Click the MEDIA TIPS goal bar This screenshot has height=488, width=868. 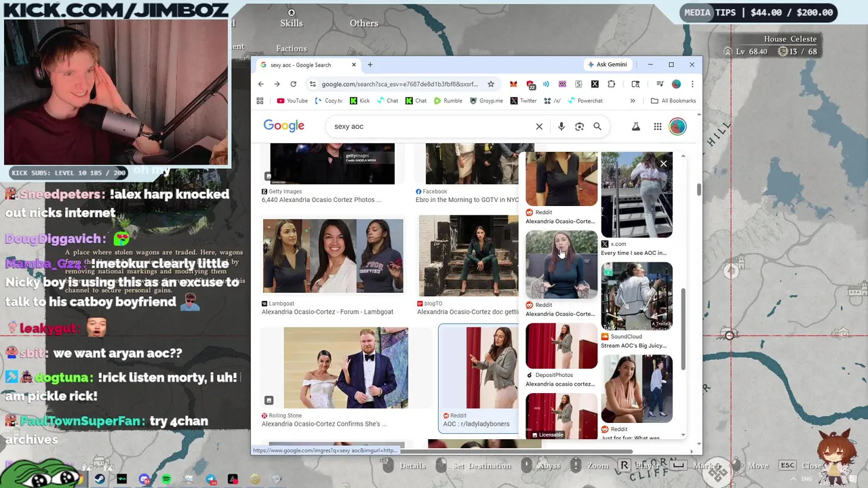(x=759, y=12)
